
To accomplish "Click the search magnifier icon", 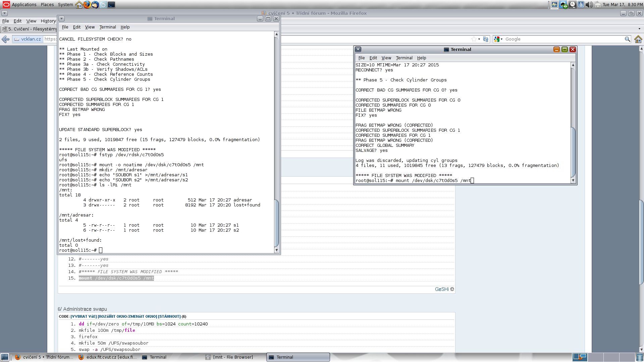I will pyautogui.click(x=627, y=39).
